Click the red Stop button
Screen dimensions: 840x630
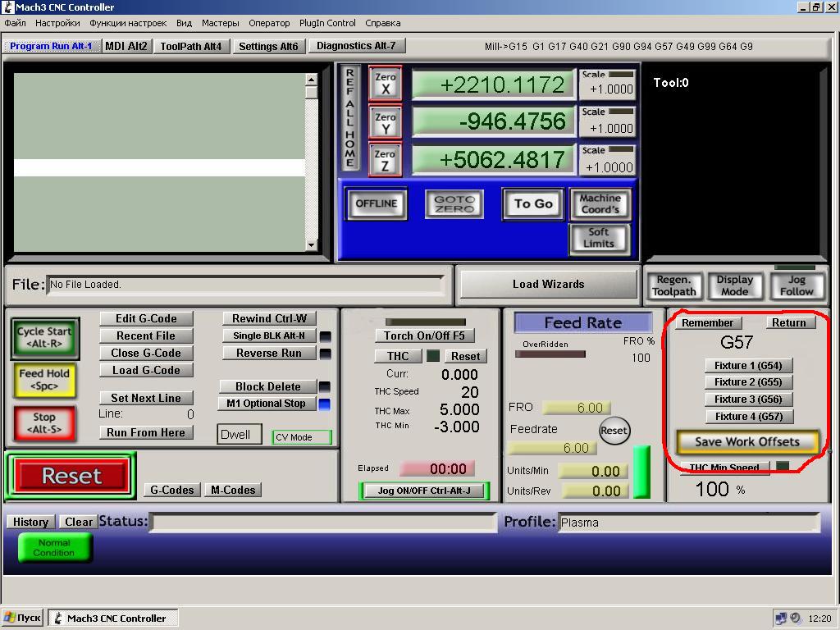point(44,422)
